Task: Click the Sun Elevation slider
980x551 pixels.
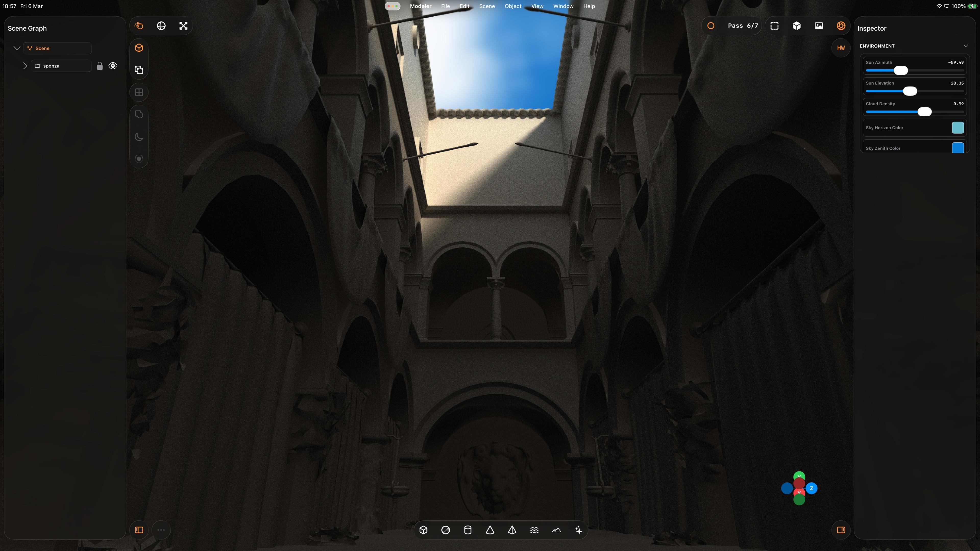Action: click(x=915, y=91)
